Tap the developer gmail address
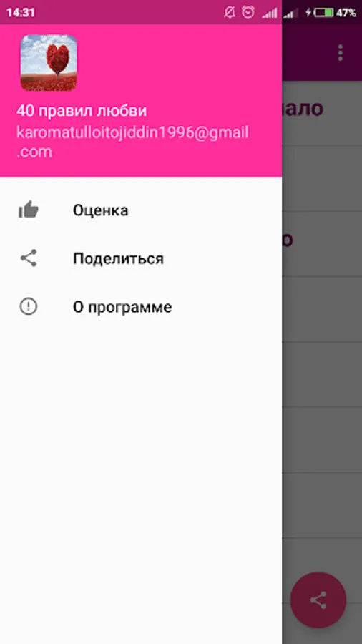This screenshot has height=644, width=362. point(132,142)
